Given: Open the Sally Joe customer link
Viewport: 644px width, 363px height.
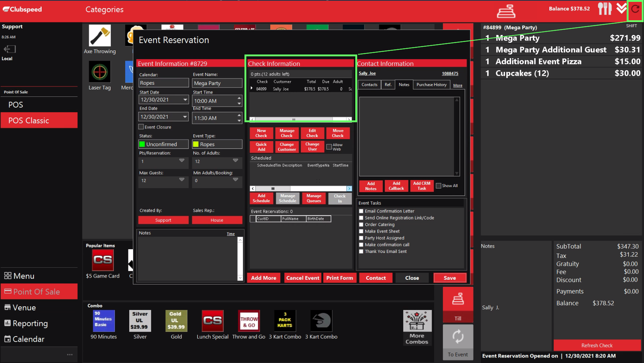Looking at the screenshot, I should [x=367, y=73].
